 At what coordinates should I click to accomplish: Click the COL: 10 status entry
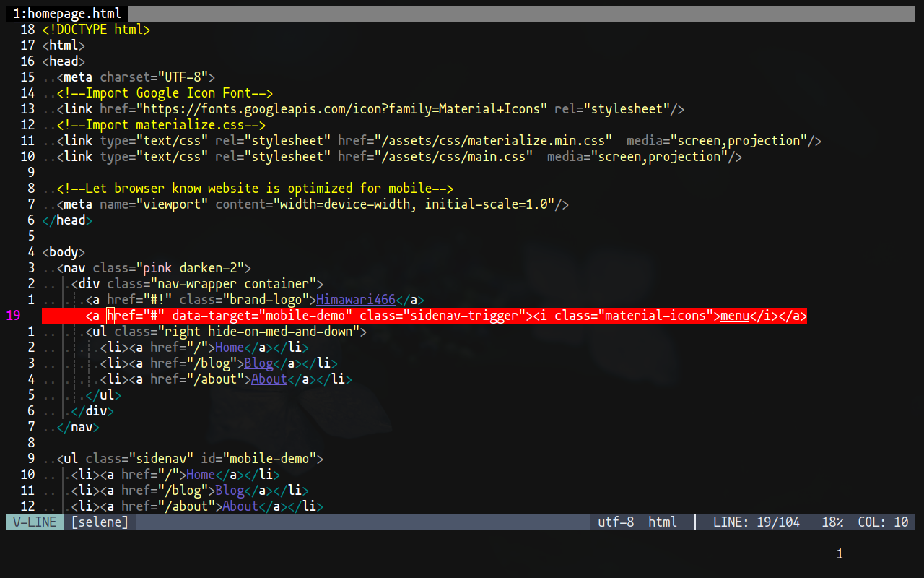point(883,522)
